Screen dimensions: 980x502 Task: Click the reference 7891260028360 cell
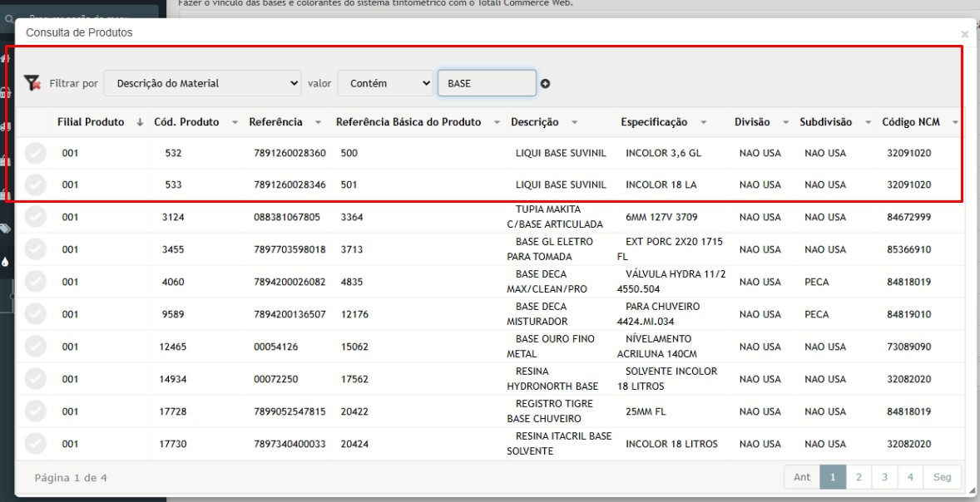(290, 153)
